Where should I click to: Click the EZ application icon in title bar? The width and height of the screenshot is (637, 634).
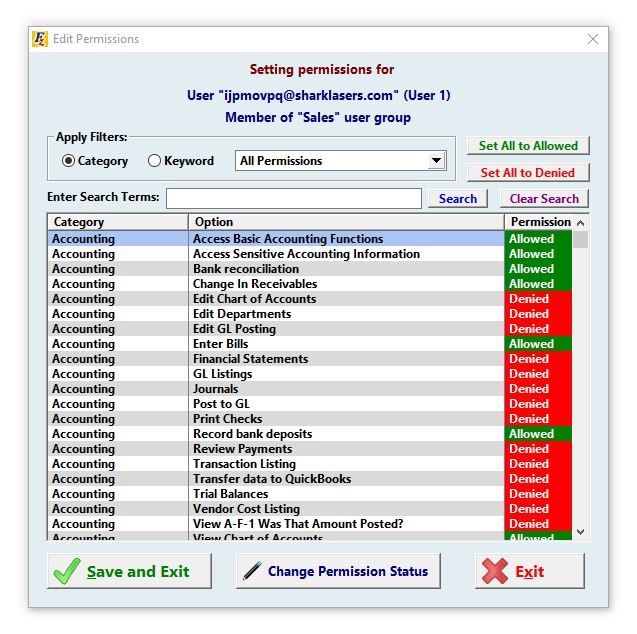40,39
